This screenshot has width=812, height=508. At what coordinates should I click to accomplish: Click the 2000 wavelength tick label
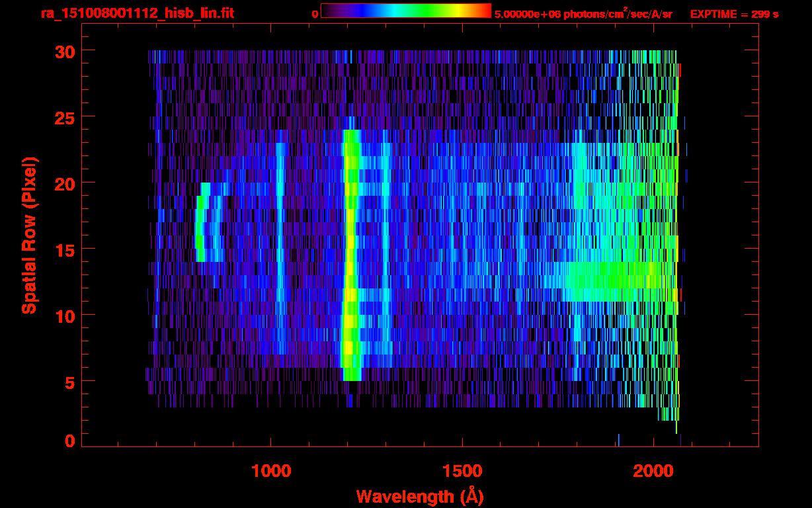653,470
